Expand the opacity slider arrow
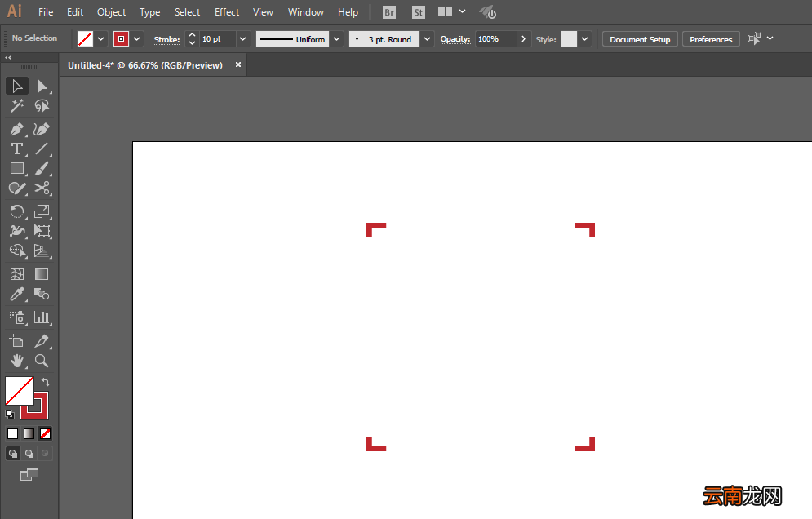The image size is (812, 519). (x=524, y=39)
